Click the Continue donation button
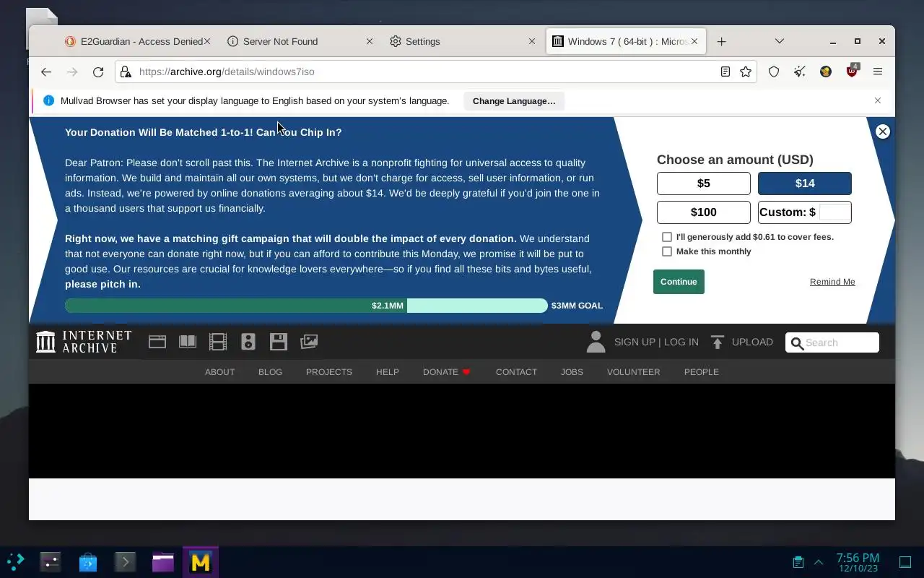This screenshot has height=578, width=924. [x=679, y=282]
